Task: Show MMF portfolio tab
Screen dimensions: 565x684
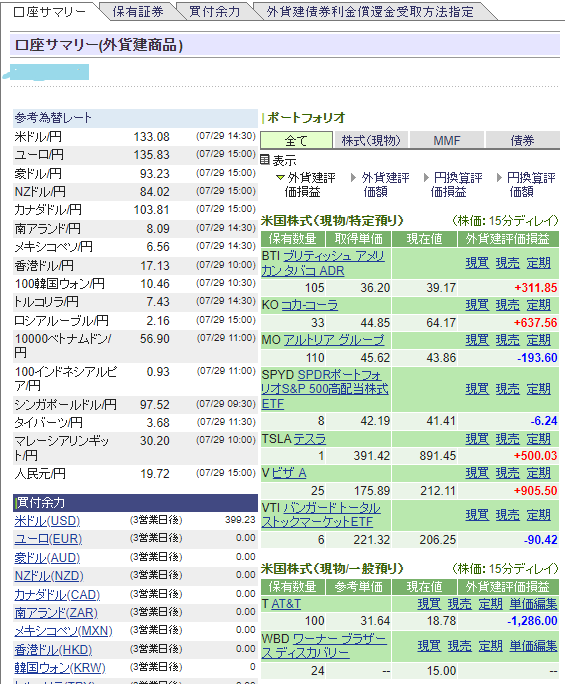Action: 447,140
